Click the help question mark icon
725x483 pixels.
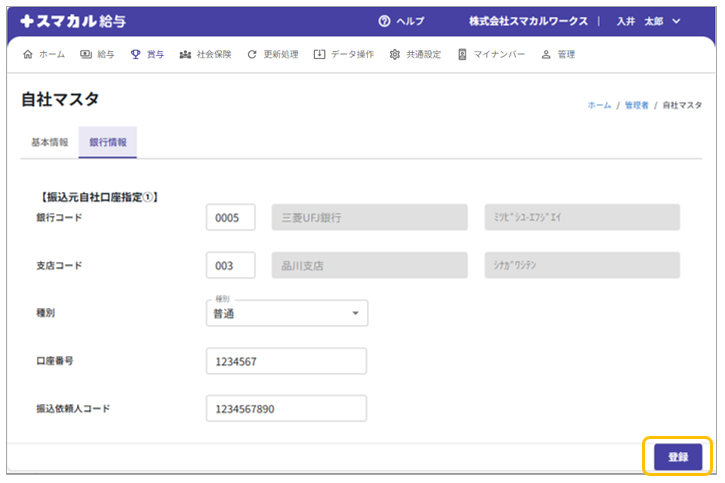click(x=384, y=21)
